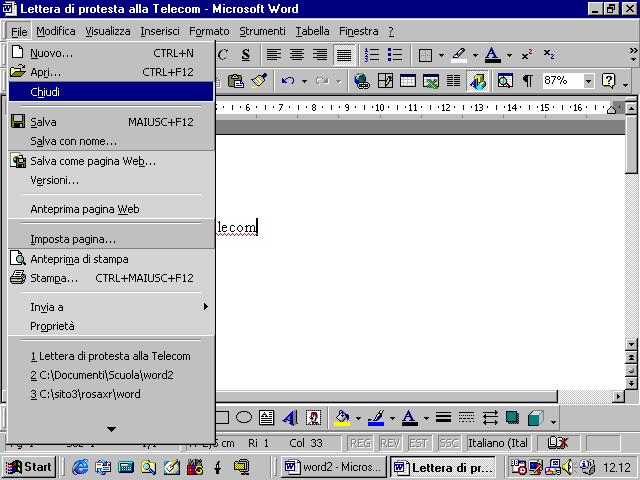Choose Anteprima di stampa
This screenshot has width=640, height=480.
pyautogui.click(x=111, y=259)
